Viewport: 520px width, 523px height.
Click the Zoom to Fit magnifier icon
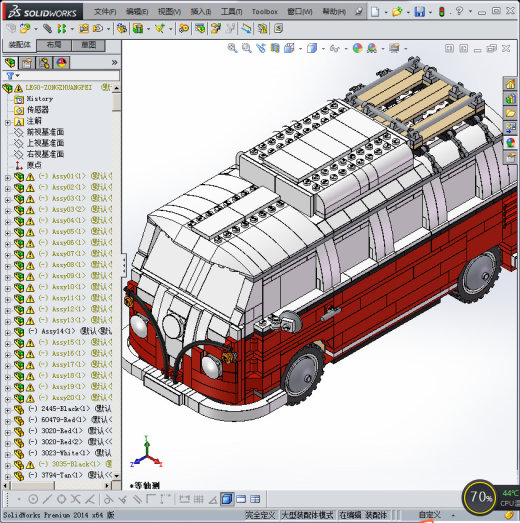[x=232, y=48]
